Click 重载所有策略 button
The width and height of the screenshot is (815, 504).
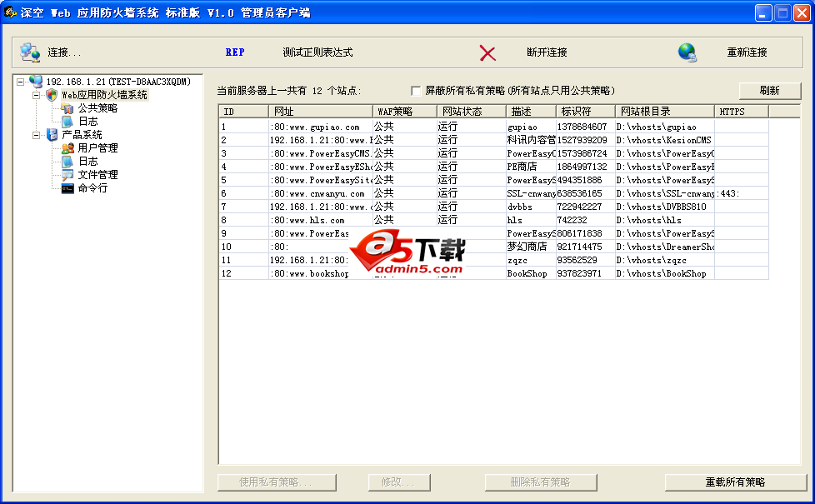pos(735,482)
